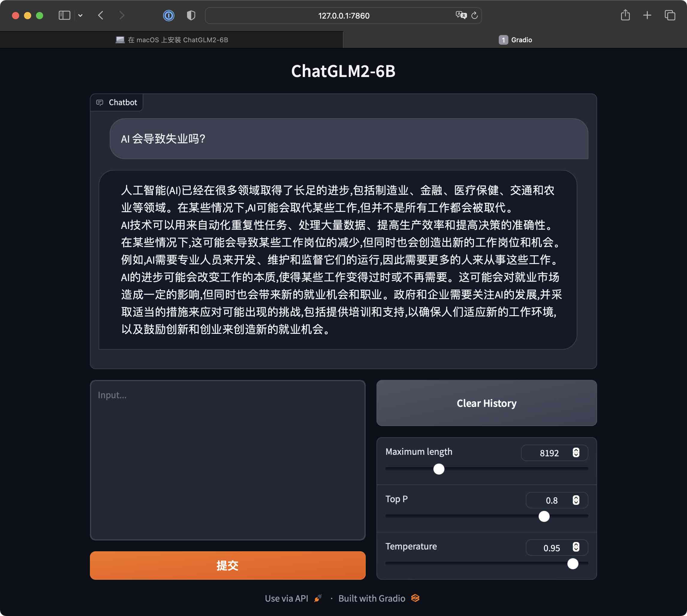Click the translate icon in address bar
This screenshot has height=616, width=687.
(461, 15)
